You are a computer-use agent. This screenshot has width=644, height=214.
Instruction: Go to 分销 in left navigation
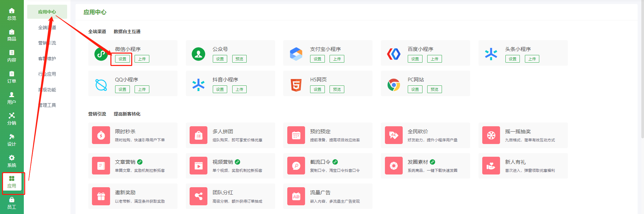(12, 119)
